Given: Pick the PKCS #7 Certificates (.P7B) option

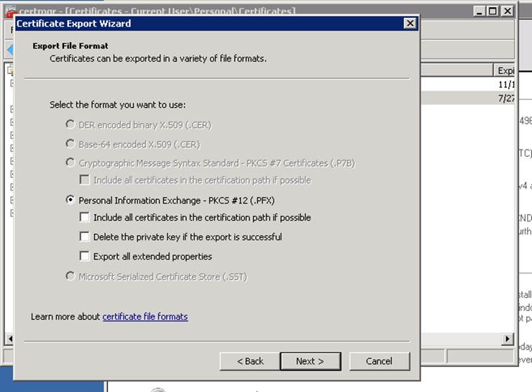Looking at the screenshot, I should point(70,163).
